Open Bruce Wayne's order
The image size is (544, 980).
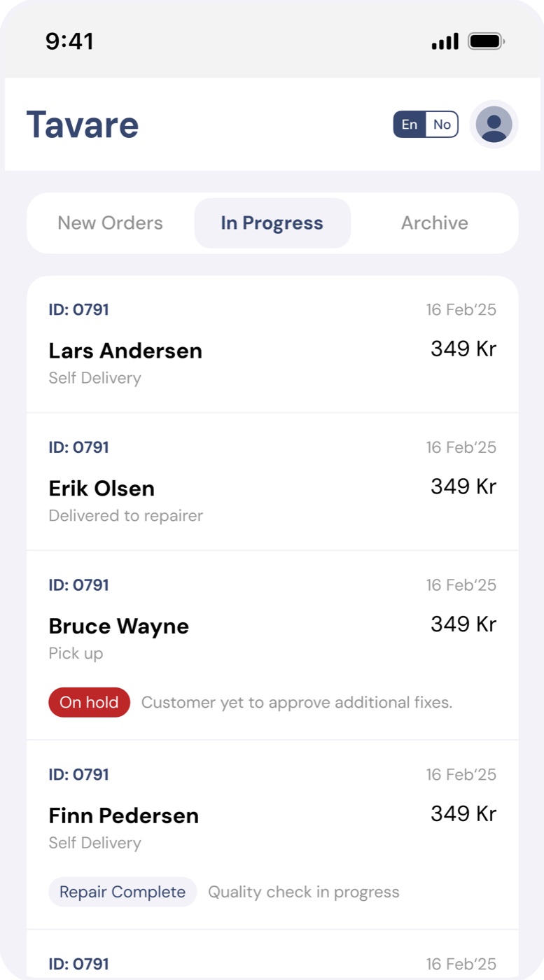(x=272, y=645)
